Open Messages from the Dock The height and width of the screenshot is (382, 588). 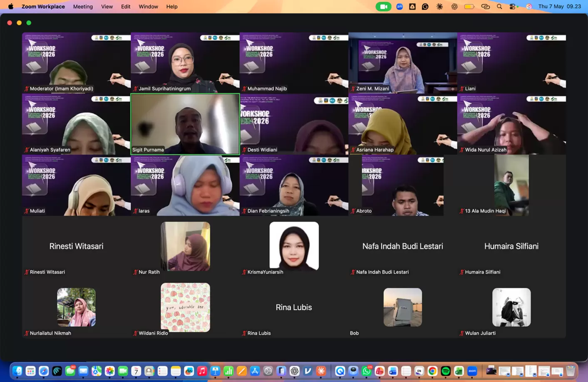click(70, 371)
